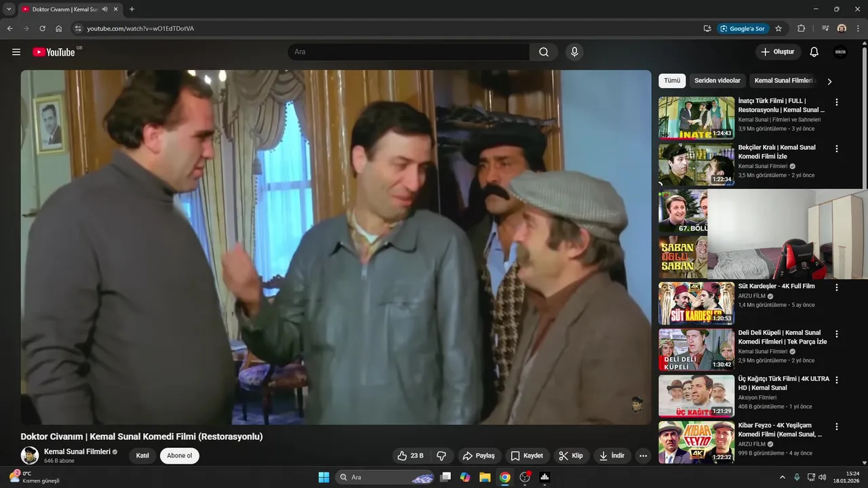The height and width of the screenshot is (488, 868).
Task: Open the YouTube hamburger guide menu
Action: (16, 52)
